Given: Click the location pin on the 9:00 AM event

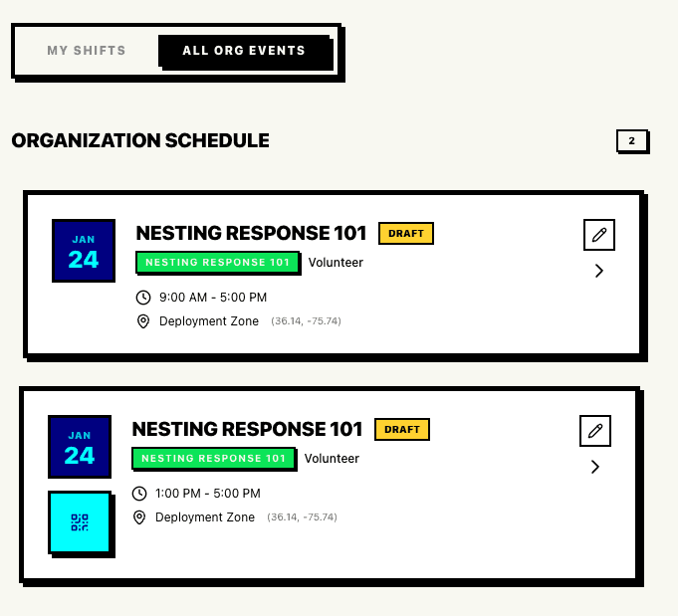Looking at the screenshot, I should pos(143,321).
